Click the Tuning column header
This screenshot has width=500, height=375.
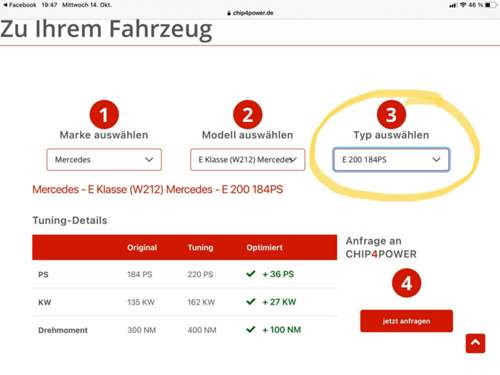pos(200,247)
